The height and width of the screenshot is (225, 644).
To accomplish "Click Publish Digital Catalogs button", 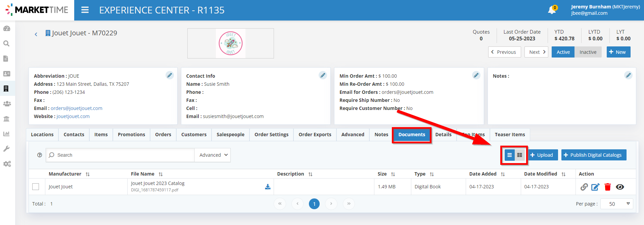I will [594, 155].
